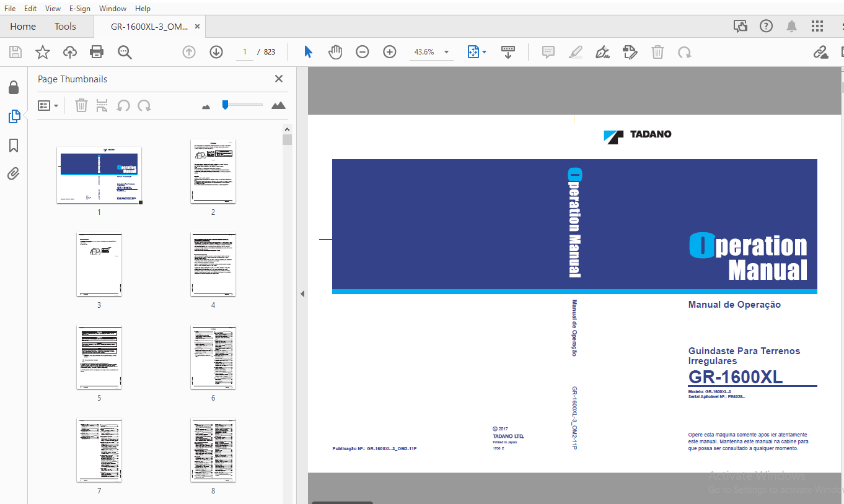The width and height of the screenshot is (844, 504).
Task: Close the Page Thumbnails panel
Action: [x=279, y=79]
